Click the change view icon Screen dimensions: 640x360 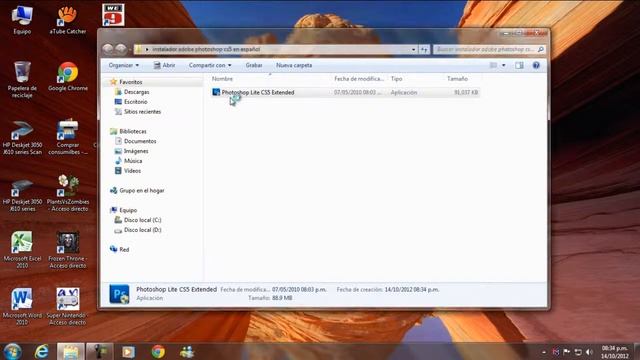point(493,65)
